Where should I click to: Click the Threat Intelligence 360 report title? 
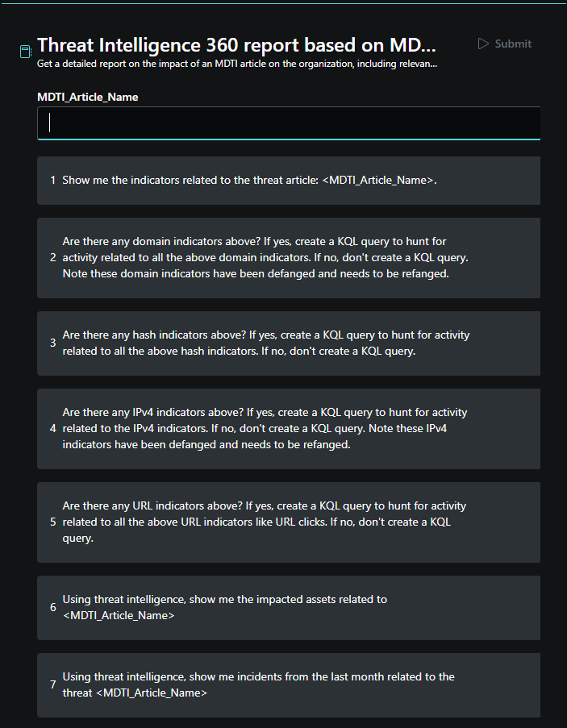coord(237,45)
